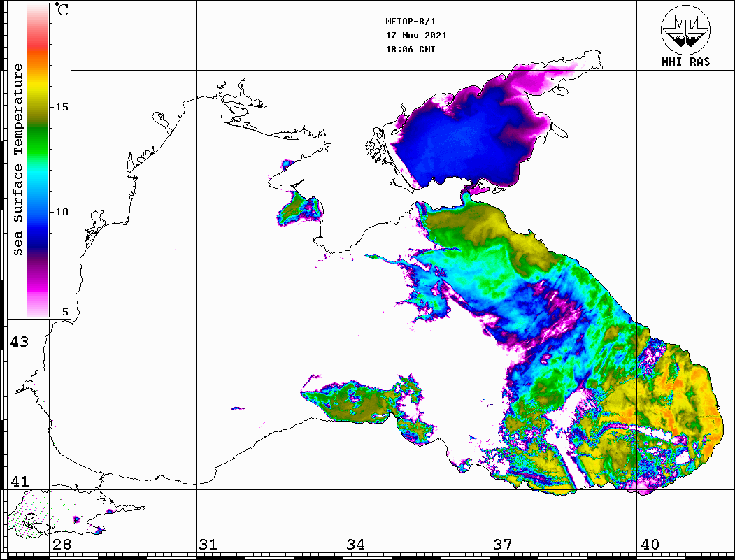This screenshot has height=560, width=735.
Task: Click longitude label '37'
Action: [x=503, y=545]
